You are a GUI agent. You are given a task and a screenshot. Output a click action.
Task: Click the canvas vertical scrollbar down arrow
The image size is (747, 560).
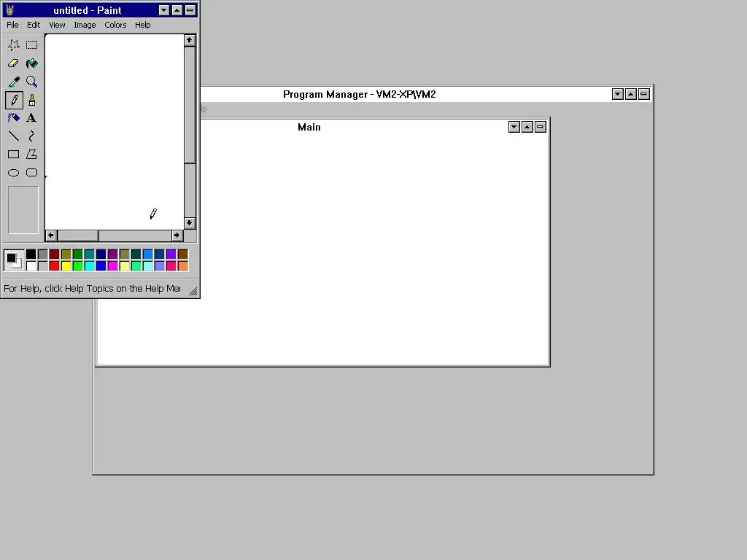pyautogui.click(x=190, y=223)
